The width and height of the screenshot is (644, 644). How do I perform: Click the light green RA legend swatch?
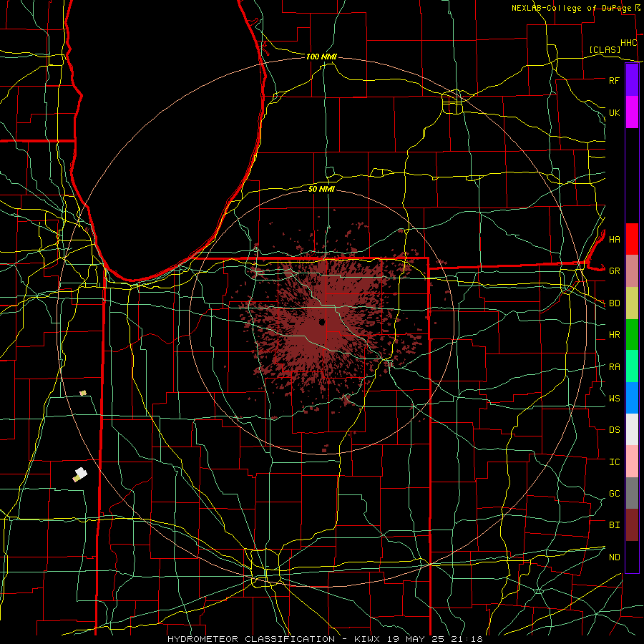632,366
